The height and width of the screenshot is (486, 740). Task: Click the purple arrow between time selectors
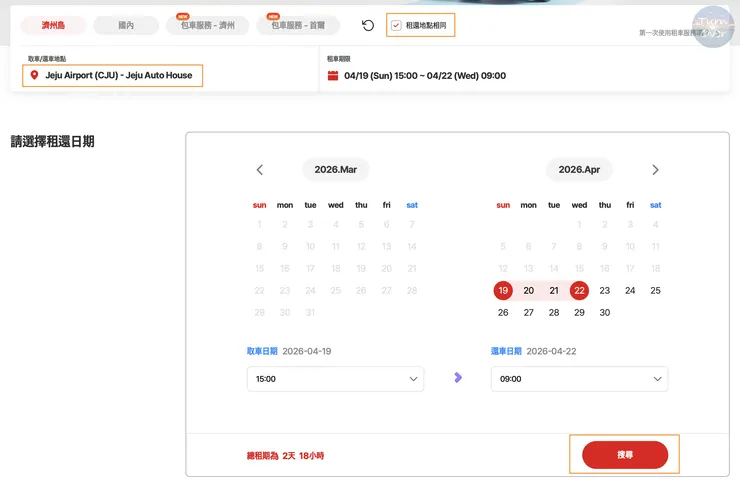(x=458, y=378)
